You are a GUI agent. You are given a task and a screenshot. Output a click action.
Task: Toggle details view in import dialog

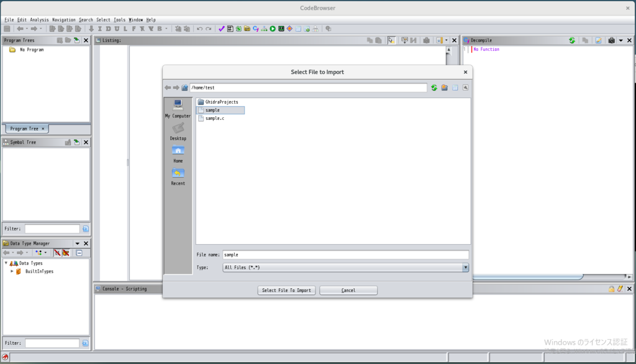455,88
